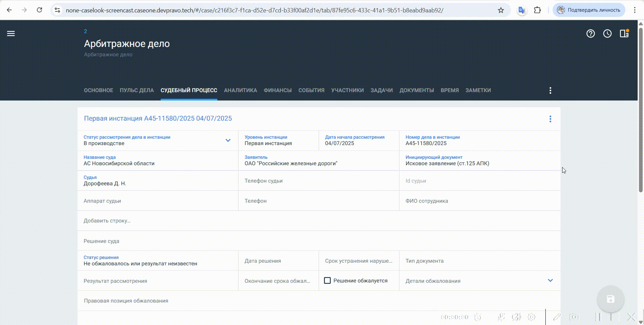This screenshot has width=644, height=325.
Task: Open the hamburger navigation menu
Action: click(11, 34)
